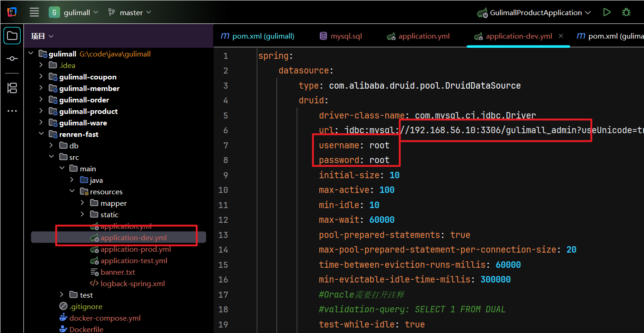Collapse the renren-fast module
Screen dimensions: 644x333
point(41,134)
